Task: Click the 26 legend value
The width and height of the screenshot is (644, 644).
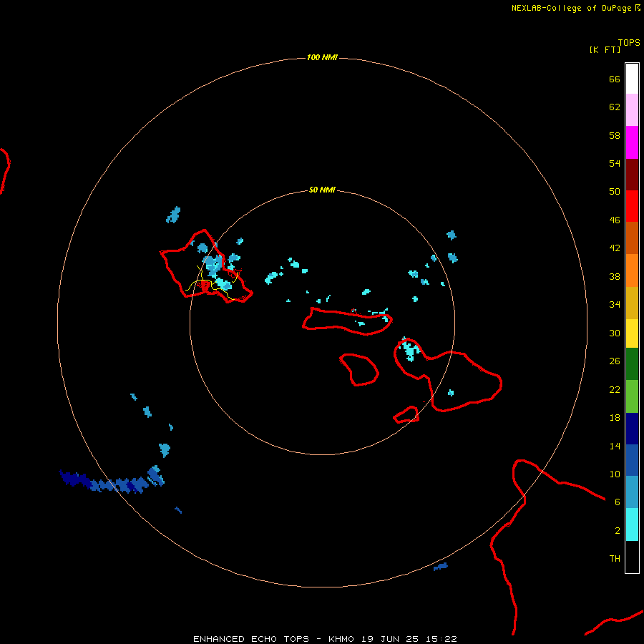Action: (x=615, y=361)
